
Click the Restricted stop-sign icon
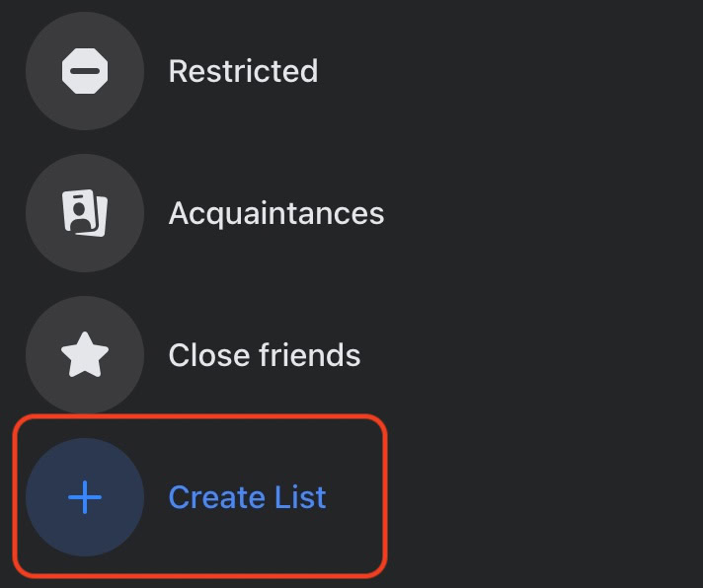click(85, 72)
